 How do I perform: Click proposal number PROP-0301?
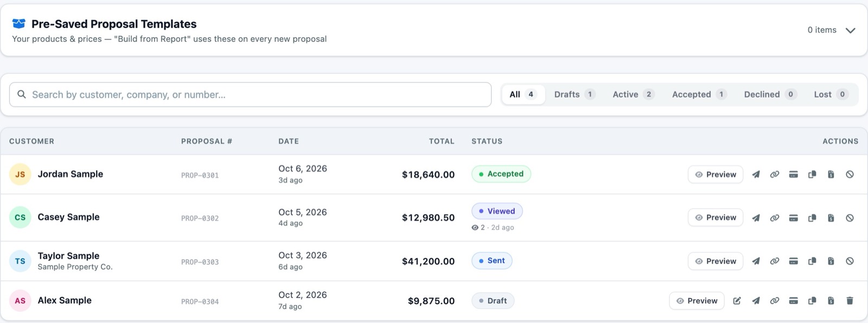tap(200, 175)
